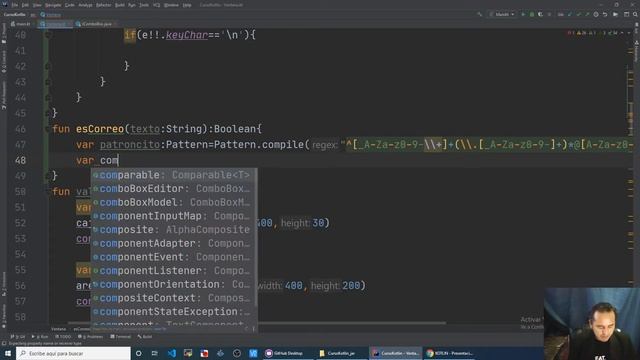Collapse the code fold at line 42
The image size is (640, 360).
(48, 66)
